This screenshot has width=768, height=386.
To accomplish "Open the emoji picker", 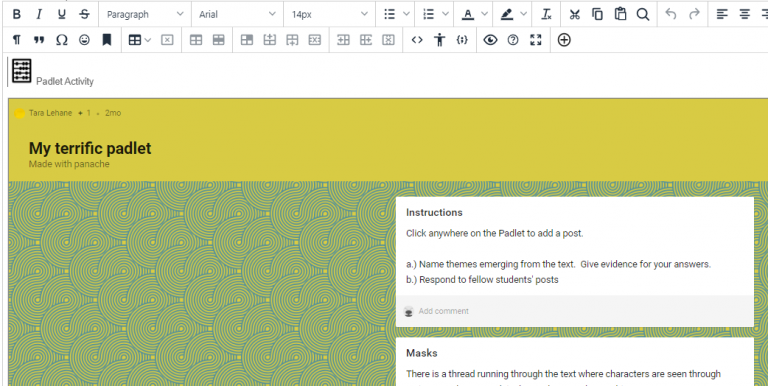I will point(84,40).
